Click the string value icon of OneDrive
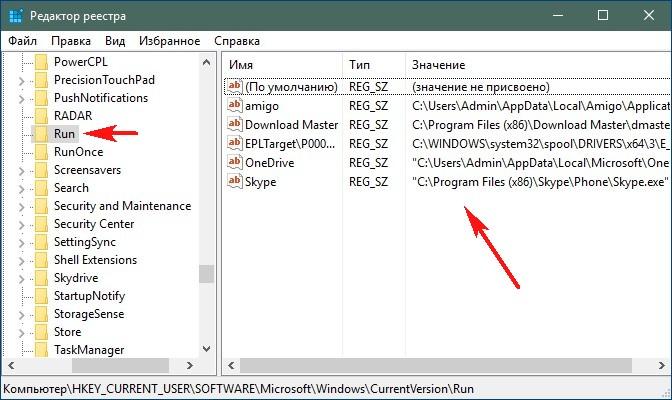Image resolution: width=672 pixels, height=400 pixels. [234, 162]
